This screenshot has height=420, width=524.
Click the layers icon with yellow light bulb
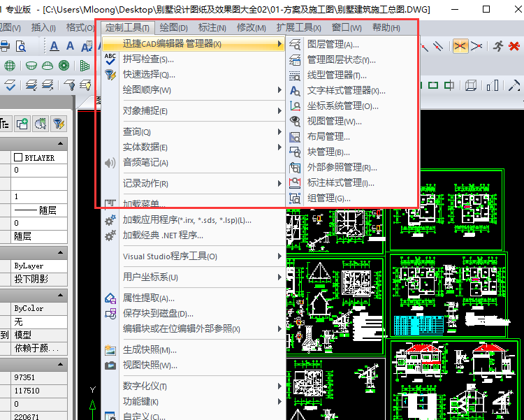coord(86,85)
